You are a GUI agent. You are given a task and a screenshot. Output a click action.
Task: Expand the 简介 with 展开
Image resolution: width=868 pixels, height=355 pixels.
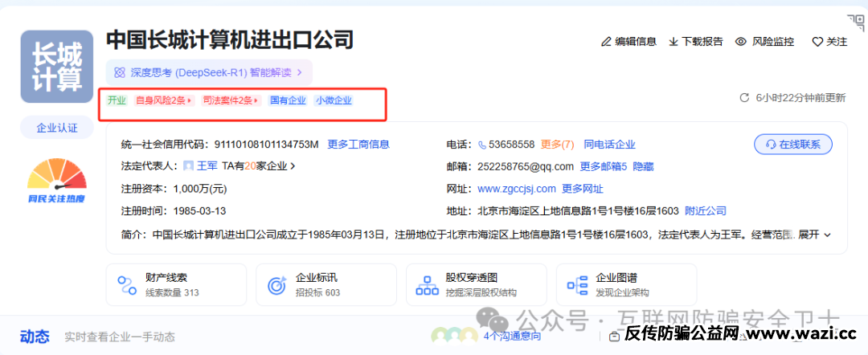point(814,235)
